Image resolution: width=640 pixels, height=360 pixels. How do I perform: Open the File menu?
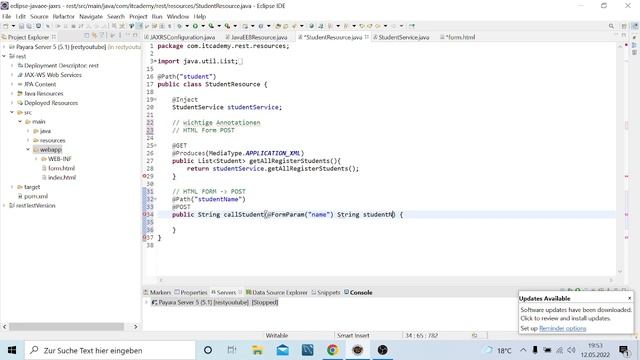point(7,16)
